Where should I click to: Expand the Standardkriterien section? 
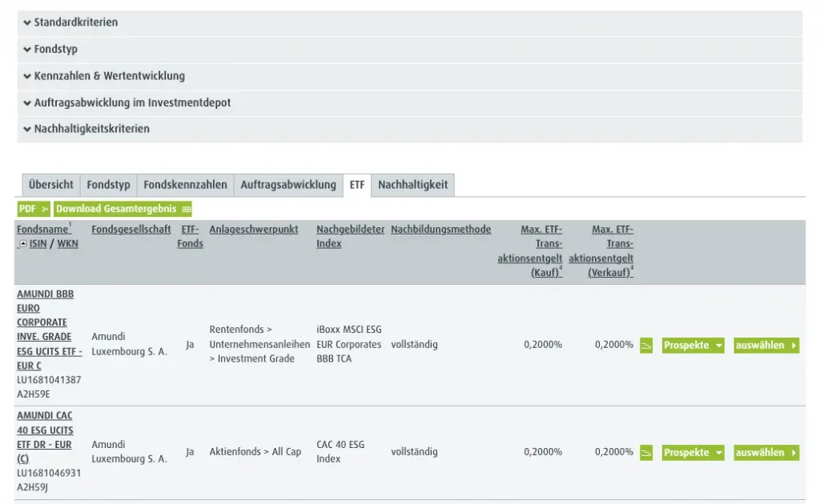tap(76, 22)
